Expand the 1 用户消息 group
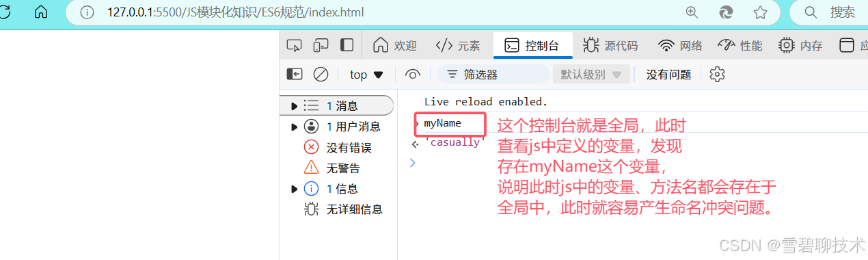Screen dimensions: 868x260 294,127
